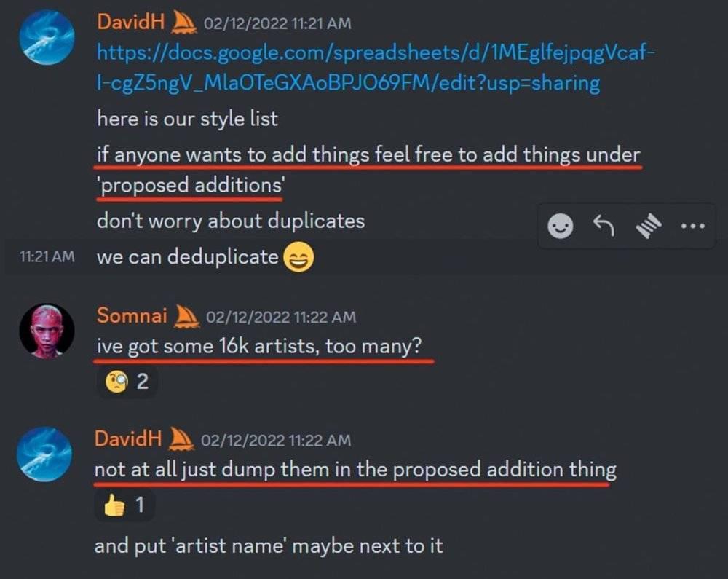
Task: Create a thread with the thread icon
Action: [x=648, y=226]
